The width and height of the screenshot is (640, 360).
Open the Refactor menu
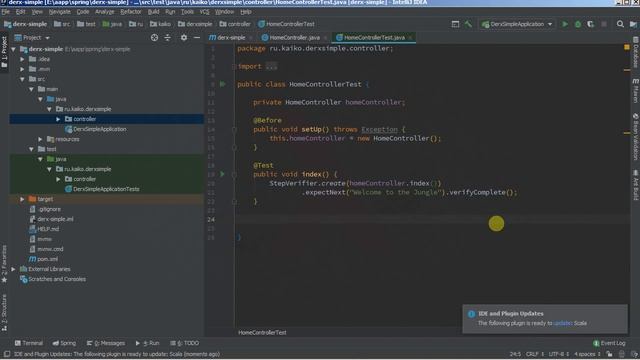click(x=131, y=12)
